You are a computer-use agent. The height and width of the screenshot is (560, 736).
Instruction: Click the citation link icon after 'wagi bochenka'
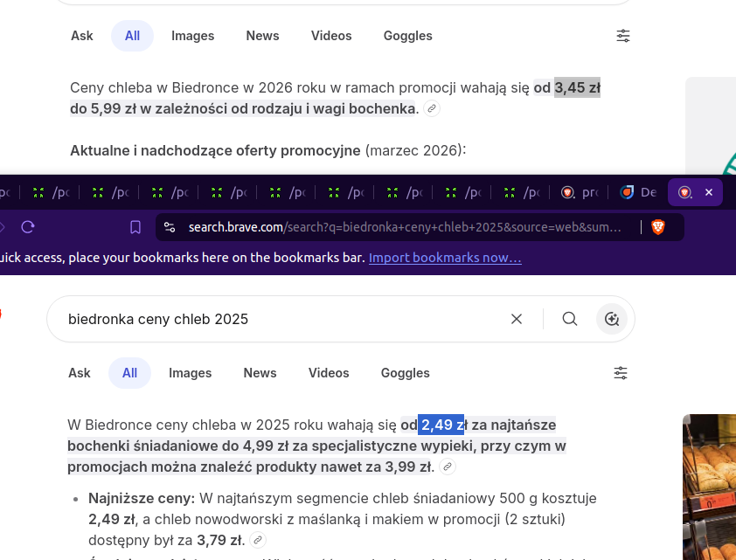coord(431,108)
